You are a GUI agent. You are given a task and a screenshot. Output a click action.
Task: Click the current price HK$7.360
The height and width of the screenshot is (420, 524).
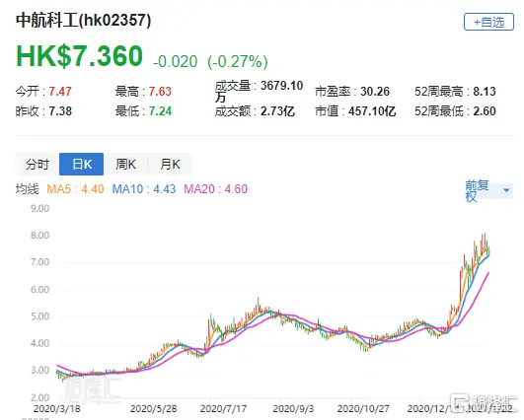(80, 56)
